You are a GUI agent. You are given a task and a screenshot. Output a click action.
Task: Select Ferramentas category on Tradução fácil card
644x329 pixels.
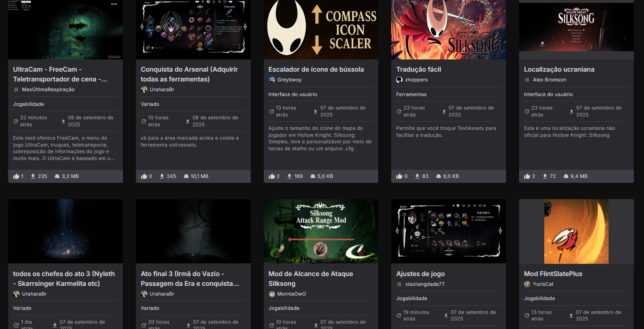pos(411,94)
